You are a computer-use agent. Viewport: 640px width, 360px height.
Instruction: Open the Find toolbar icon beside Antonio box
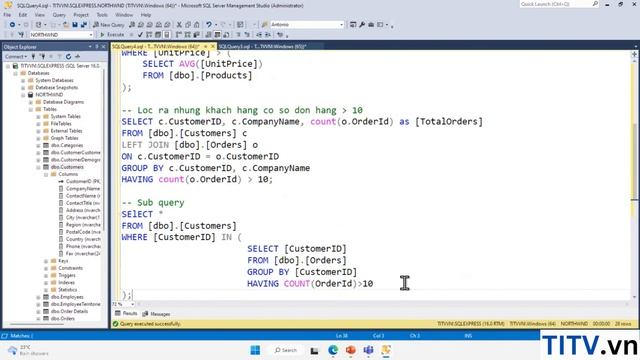point(264,24)
